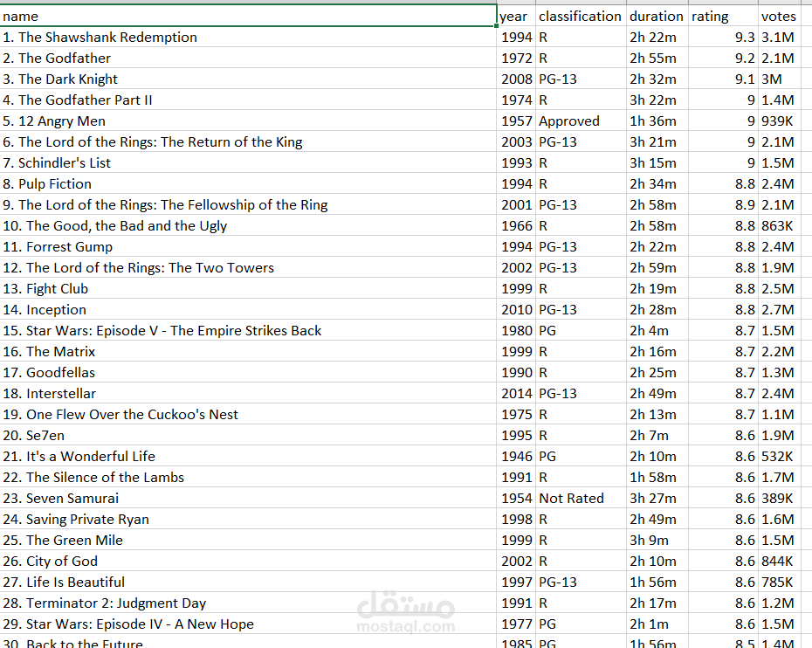Select year 2010 of Inception
Image resolution: width=812 pixels, height=648 pixels.
tap(516, 310)
